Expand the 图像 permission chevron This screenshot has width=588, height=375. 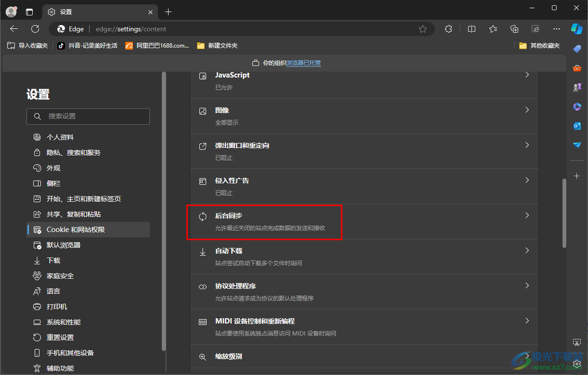pyautogui.click(x=527, y=110)
